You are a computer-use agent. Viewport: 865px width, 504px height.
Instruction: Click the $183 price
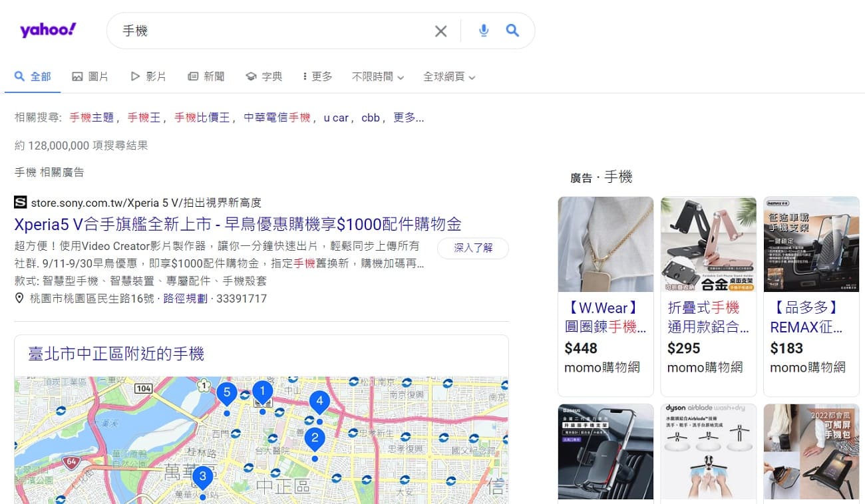point(786,348)
